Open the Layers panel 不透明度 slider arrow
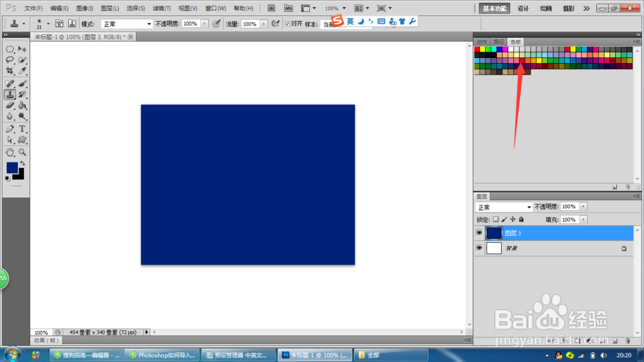Viewport: 644px width, 362px height. tap(583, 207)
